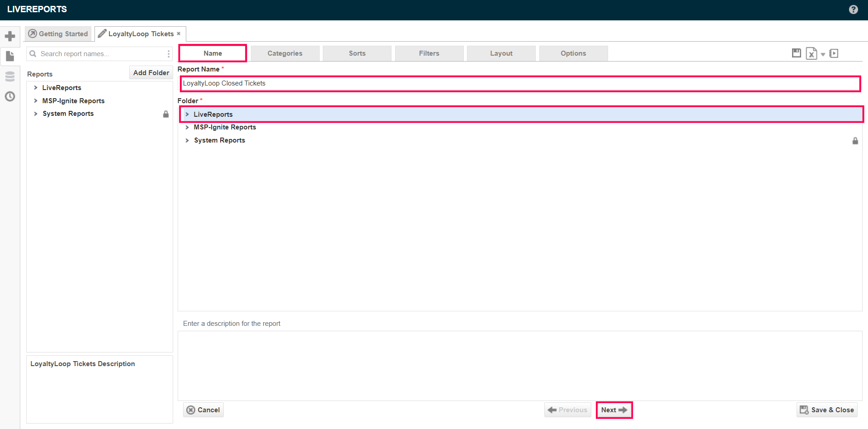The width and height of the screenshot is (868, 429).
Task: Expand MSP-Ignite Reports in the sidebar tree
Action: click(36, 101)
